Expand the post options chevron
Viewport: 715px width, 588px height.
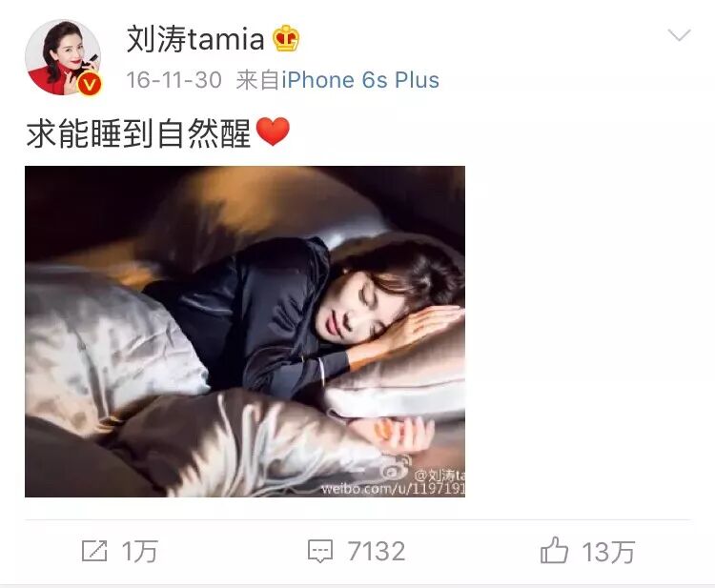pyautogui.click(x=679, y=34)
